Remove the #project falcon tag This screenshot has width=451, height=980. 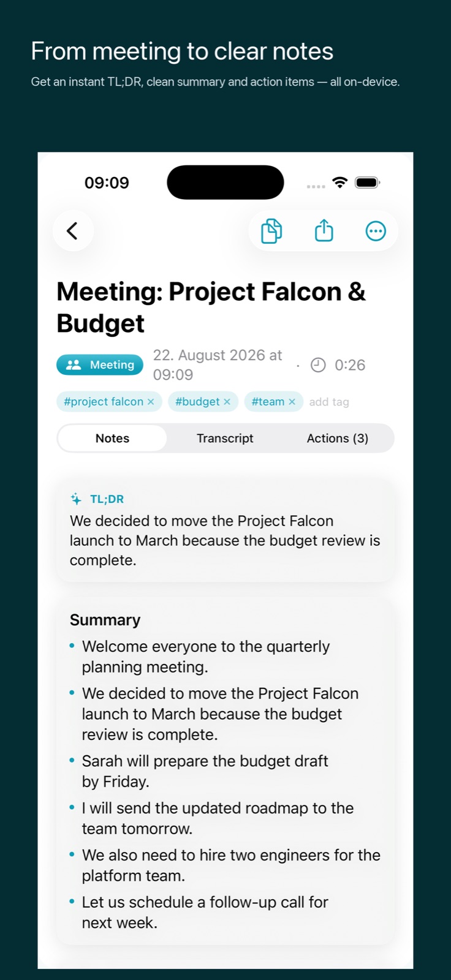pos(151,402)
